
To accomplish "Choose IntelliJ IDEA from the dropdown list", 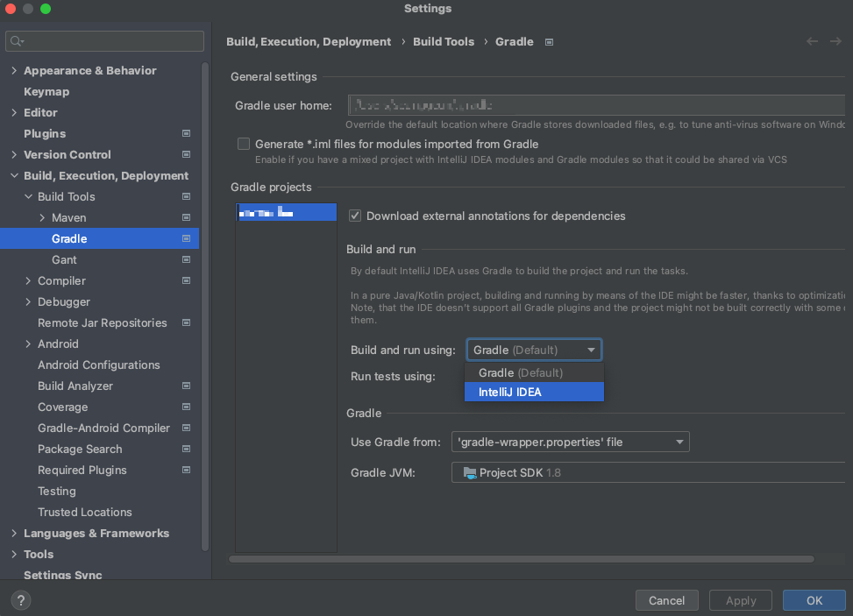I will pos(534,392).
